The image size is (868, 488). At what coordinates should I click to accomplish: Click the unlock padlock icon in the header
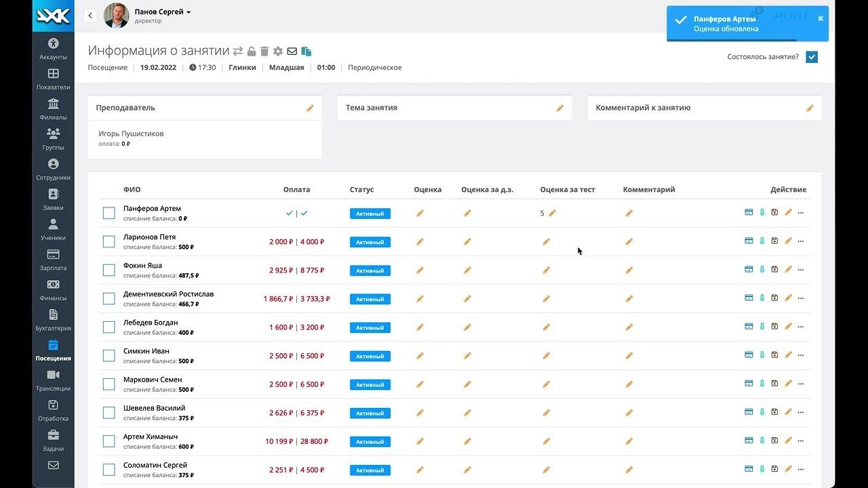coord(252,52)
